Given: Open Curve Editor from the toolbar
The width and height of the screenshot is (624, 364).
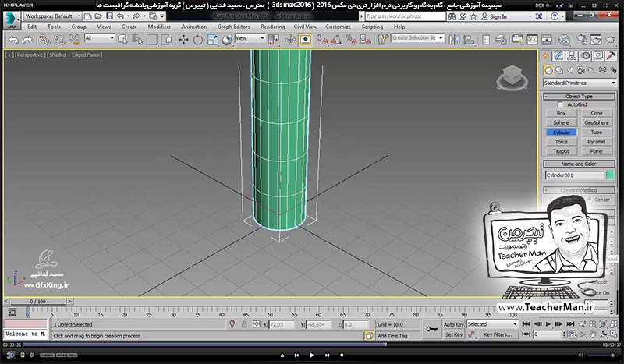Looking at the screenshot, I should click(x=532, y=40).
